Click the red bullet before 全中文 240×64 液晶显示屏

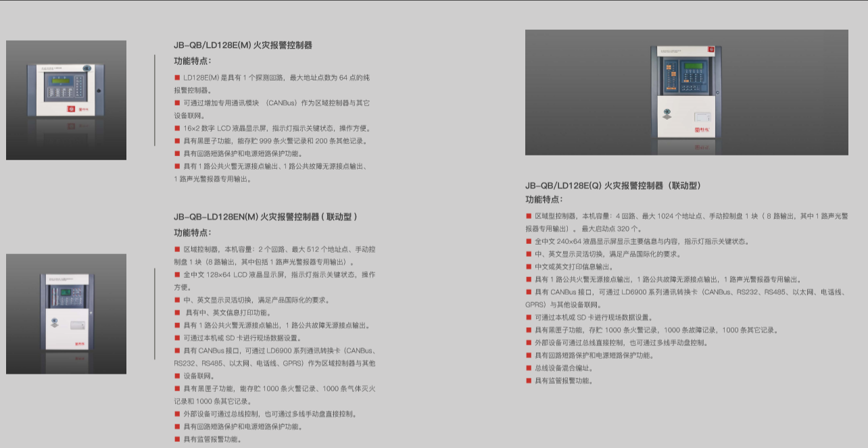click(529, 241)
